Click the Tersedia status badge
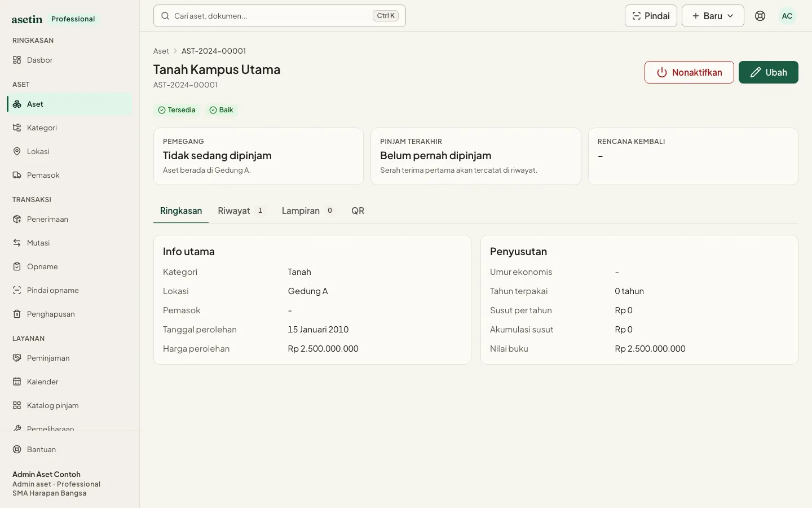 (177, 110)
